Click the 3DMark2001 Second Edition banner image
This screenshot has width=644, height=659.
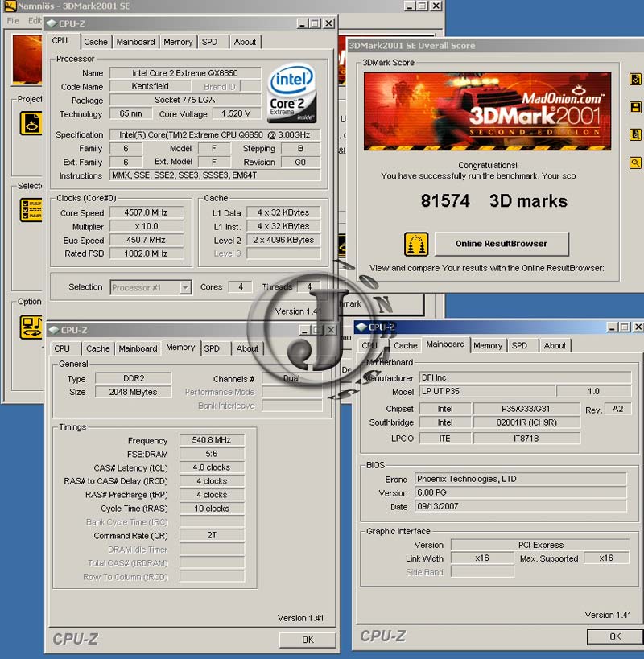click(487, 111)
